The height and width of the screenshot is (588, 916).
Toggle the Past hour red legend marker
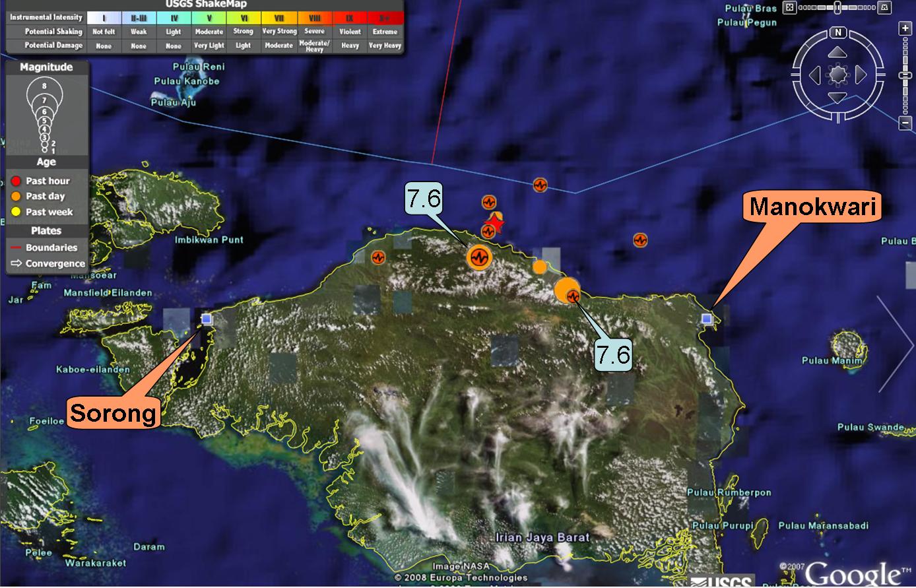pyautogui.click(x=15, y=180)
